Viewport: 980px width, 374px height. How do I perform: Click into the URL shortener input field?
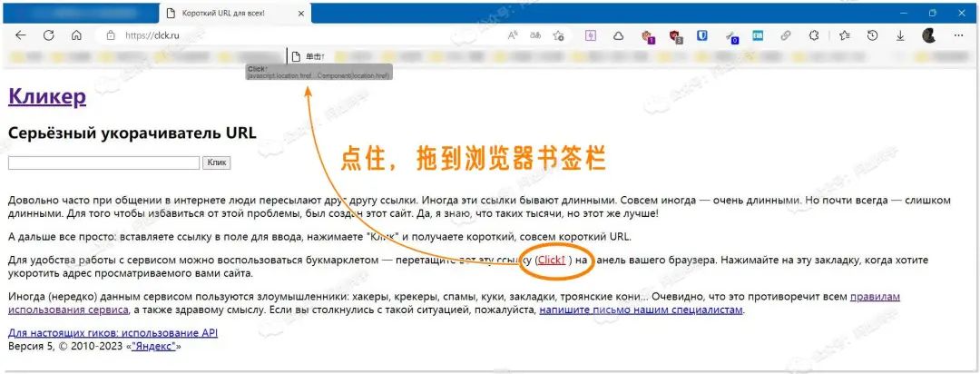pos(103,162)
